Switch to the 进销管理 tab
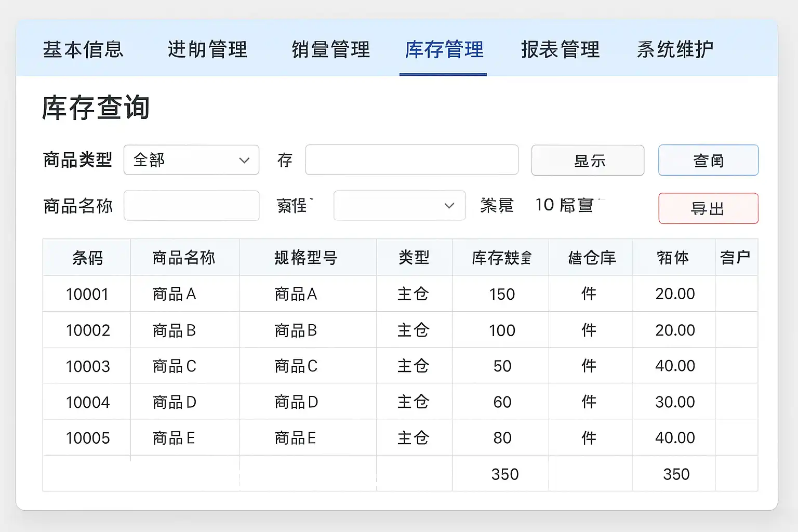Image resolution: width=798 pixels, height=532 pixels. coord(207,50)
